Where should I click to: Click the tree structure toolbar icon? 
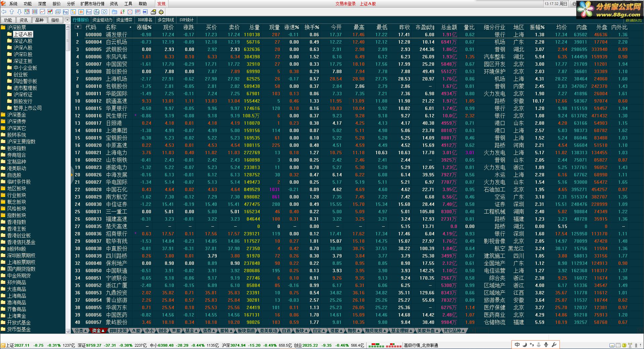pyautogui.click(x=73, y=12)
